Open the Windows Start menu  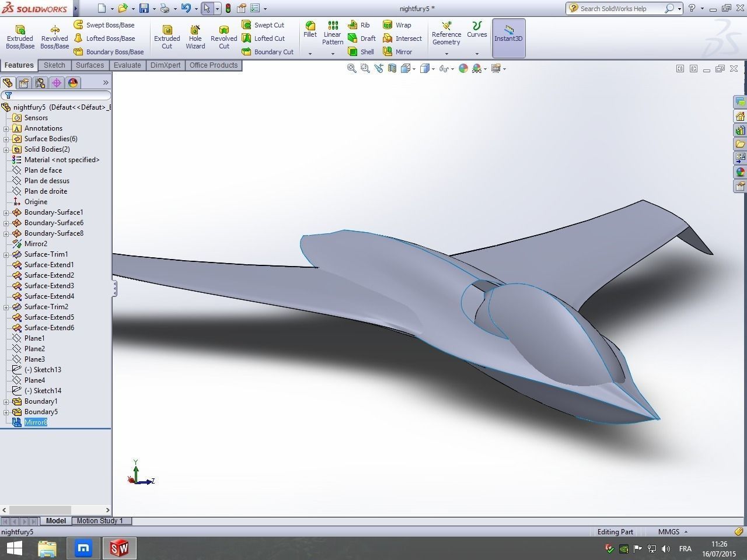coord(14,548)
